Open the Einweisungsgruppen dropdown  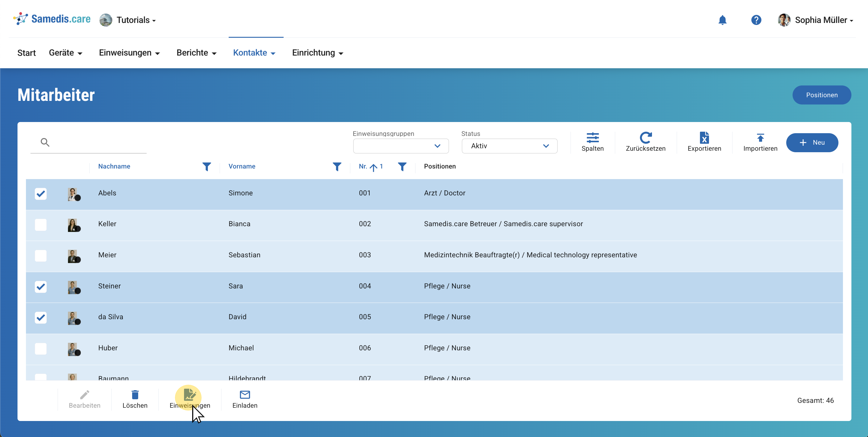(x=401, y=146)
